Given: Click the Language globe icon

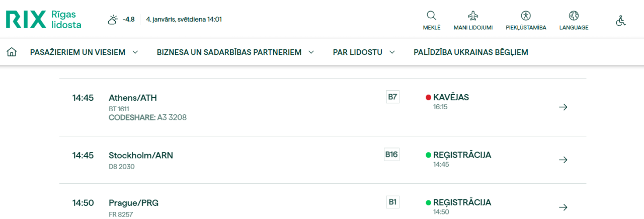Looking at the screenshot, I should pos(574,16).
